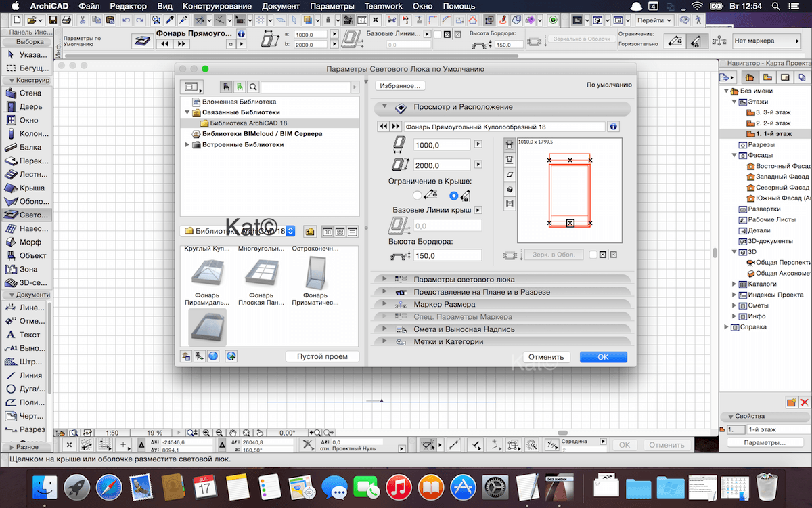
Task: Select the Текст (Text) tool
Action: point(24,334)
